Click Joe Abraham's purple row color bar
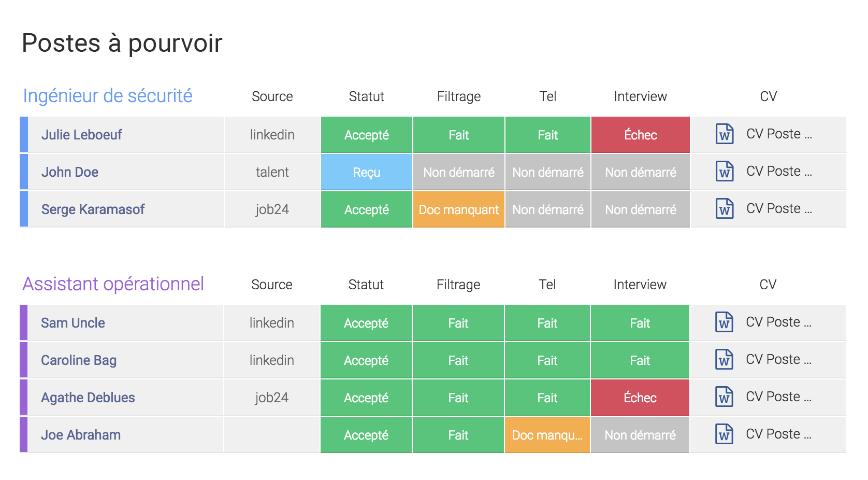 pyautogui.click(x=23, y=435)
